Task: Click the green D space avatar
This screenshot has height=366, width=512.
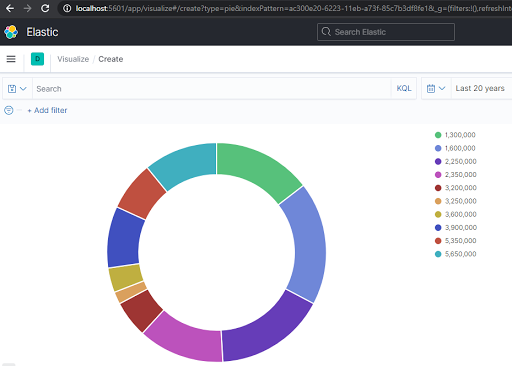Action: (37, 59)
